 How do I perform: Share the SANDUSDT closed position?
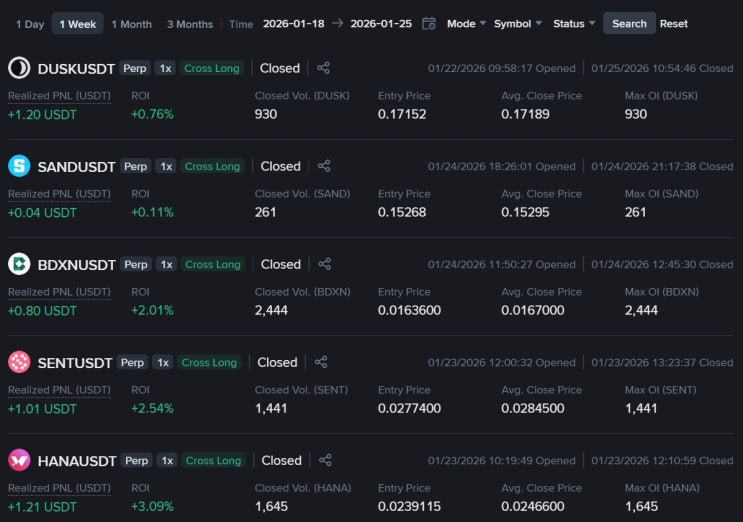[x=324, y=166]
